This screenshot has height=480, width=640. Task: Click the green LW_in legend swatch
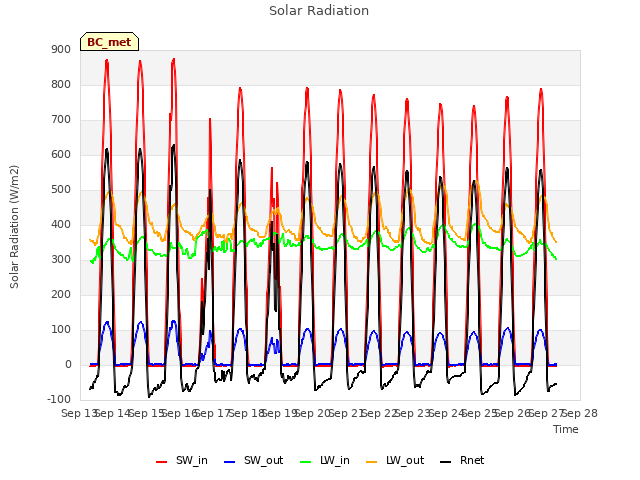click(x=306, y=462)
